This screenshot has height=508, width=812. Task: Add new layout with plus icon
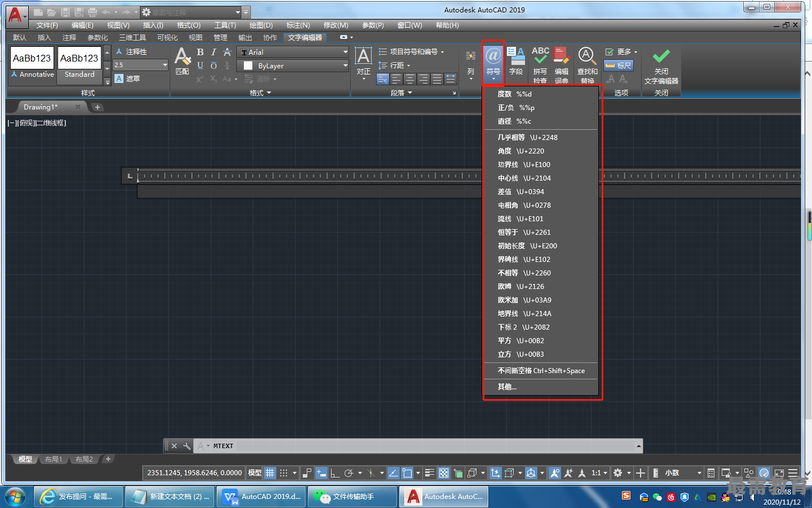pyautogui.click(x=108, y=459)
